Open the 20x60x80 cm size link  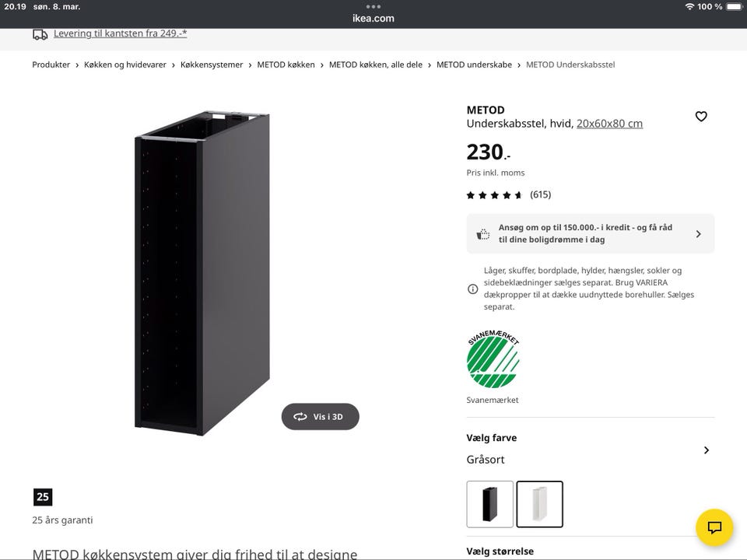(609, 124)
